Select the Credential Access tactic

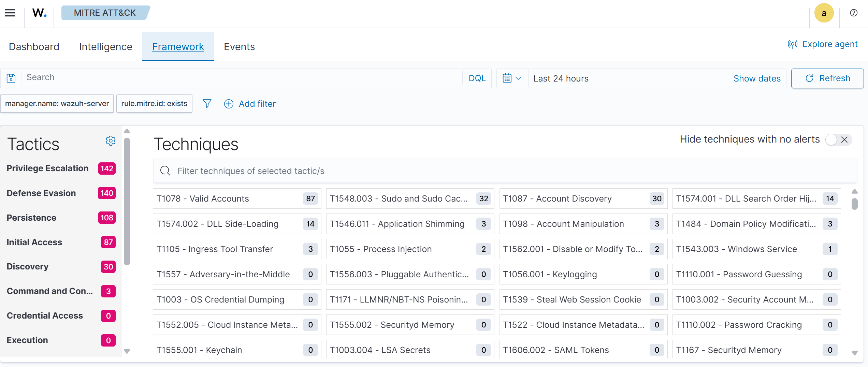pos(61,316)
